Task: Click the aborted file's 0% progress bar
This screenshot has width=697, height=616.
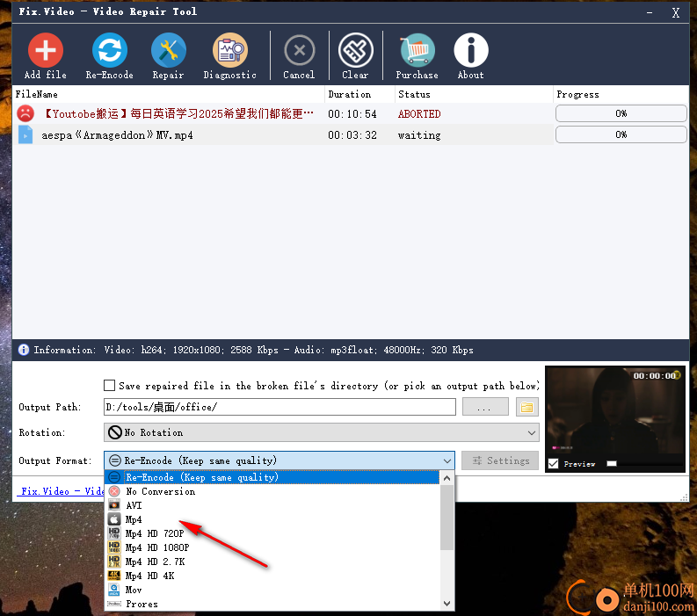Action: pos(621,113)
